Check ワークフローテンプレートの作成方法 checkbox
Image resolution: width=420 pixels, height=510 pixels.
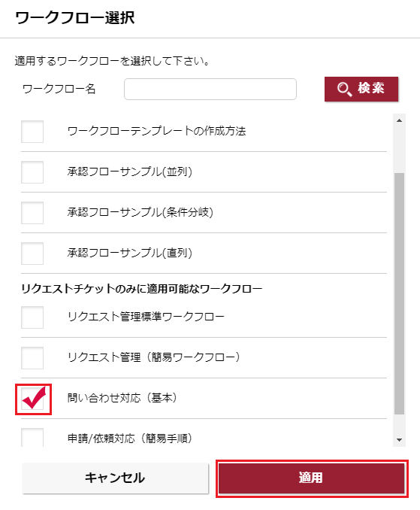32,132
